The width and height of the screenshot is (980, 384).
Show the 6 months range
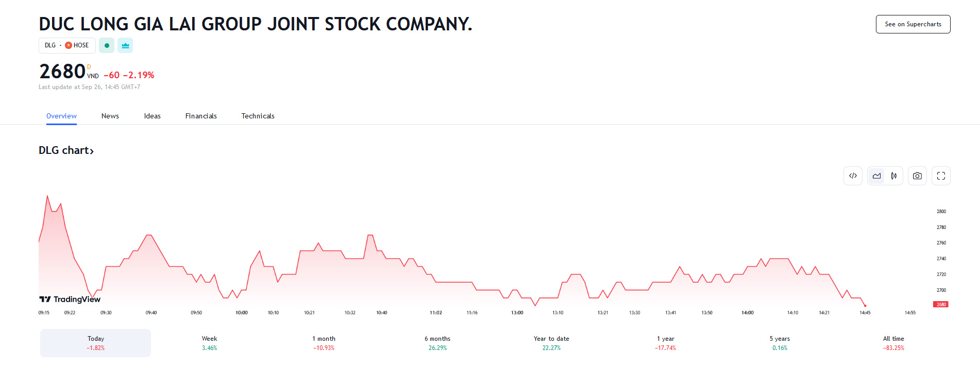coord(437,343)
